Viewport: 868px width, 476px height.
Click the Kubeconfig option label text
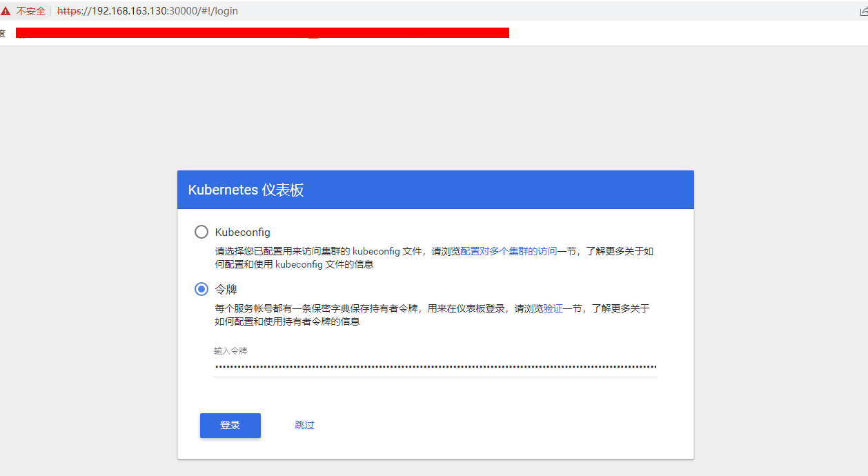pos(243,232)
